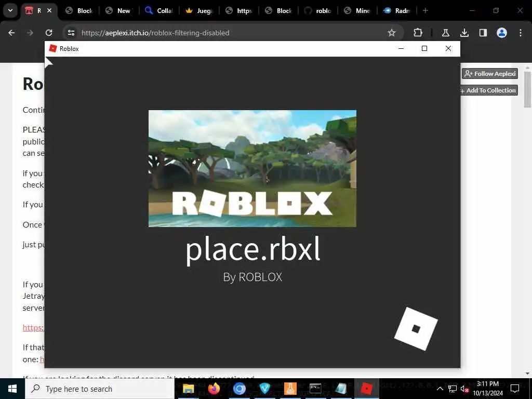The image size is (532, 399).
Task: Open a new browser tab with plus
Action: pos(425,10)
